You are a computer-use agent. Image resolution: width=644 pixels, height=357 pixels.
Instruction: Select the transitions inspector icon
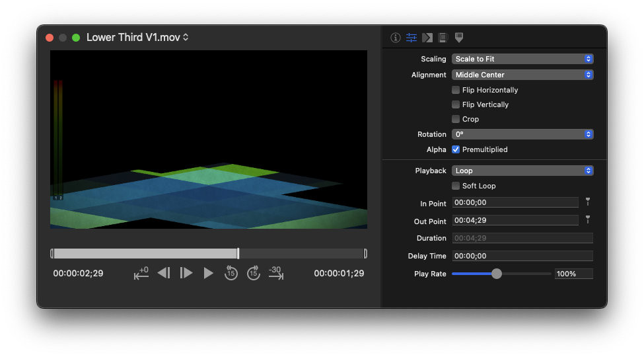[427, 38]
